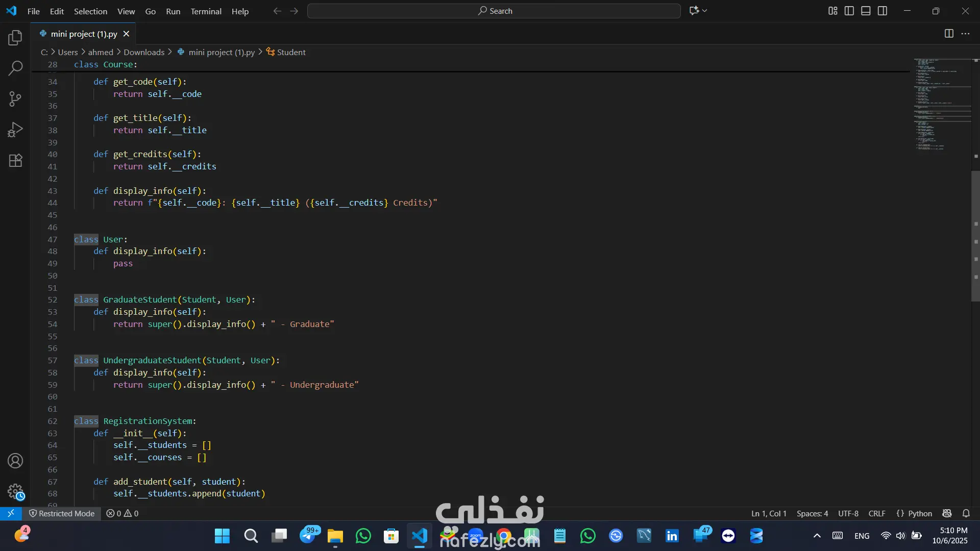Screen dimensions: 980x551
Task: Open editor More Actions ellipsis menu
Action: point(965,34)
